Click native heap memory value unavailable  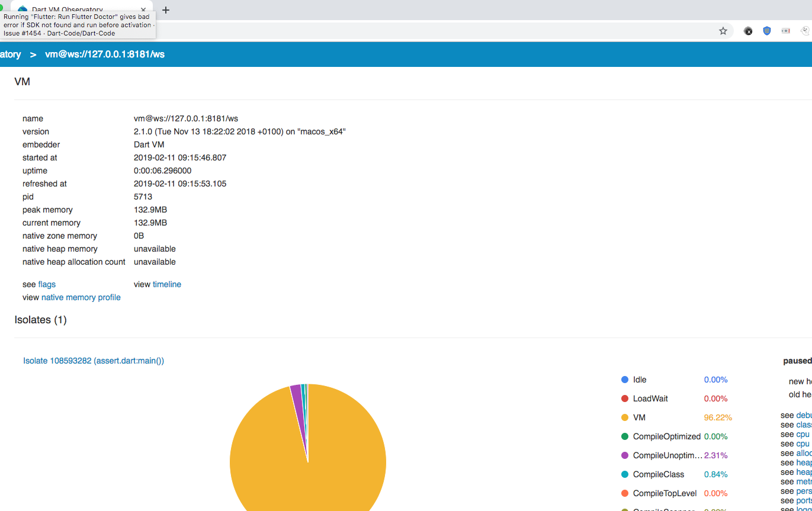[x=155, y=249]
